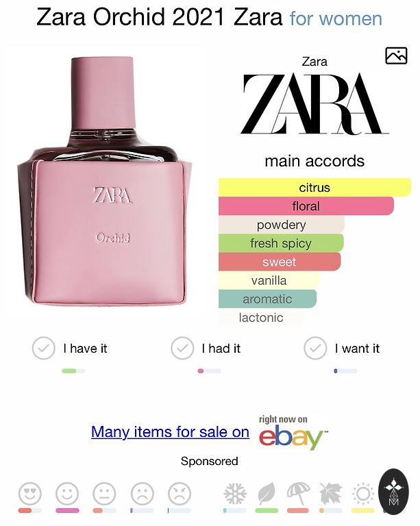Choose the fall maple leaf icon
This screenshot has height=526, width=420.
click(x=330, y=494)
